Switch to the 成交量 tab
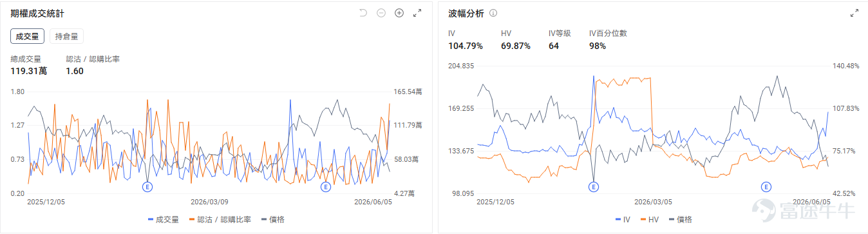 coord(27,37)
